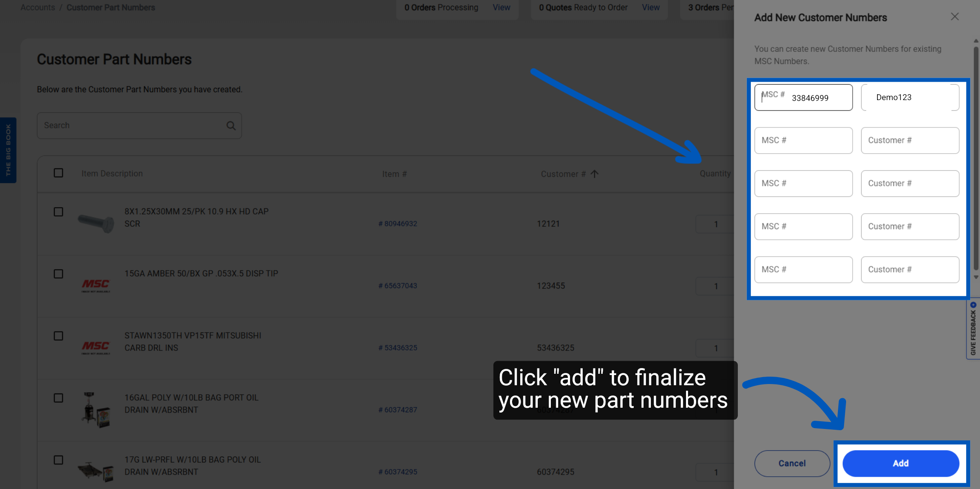Click customer number 53436325 cell
Image resolution: width=980 pixels, height=489 pixels.
(x=555, y=348)
